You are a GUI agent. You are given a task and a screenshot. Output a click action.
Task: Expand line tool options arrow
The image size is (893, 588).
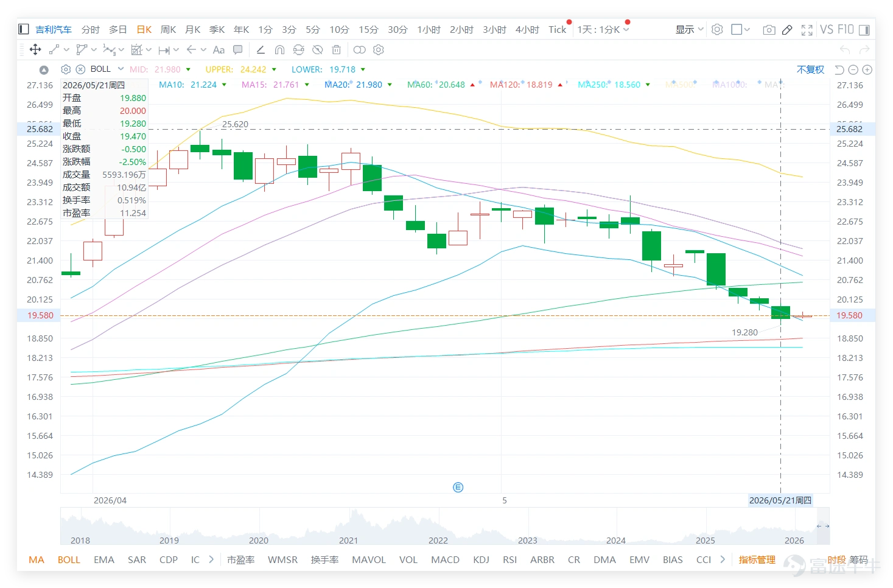click(x=66, y=50)
